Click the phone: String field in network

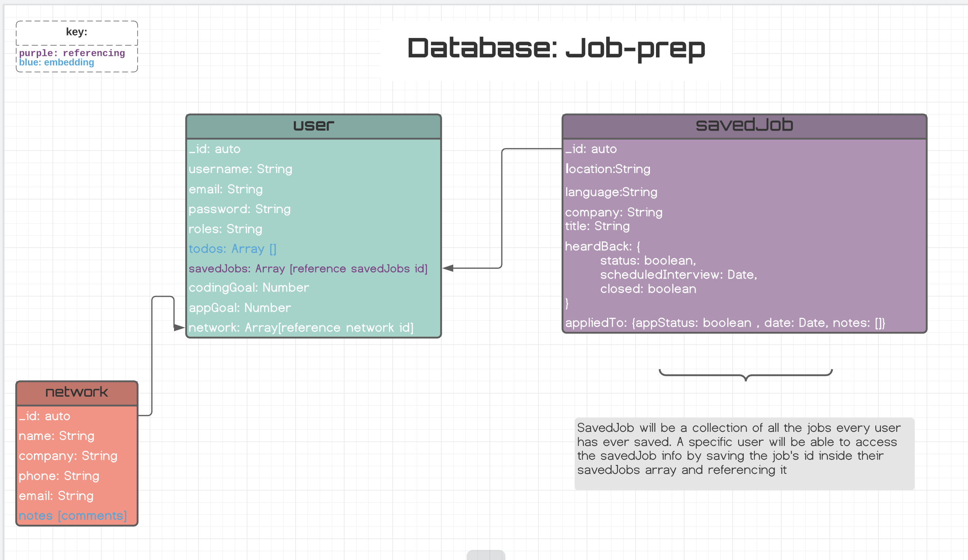59,476
